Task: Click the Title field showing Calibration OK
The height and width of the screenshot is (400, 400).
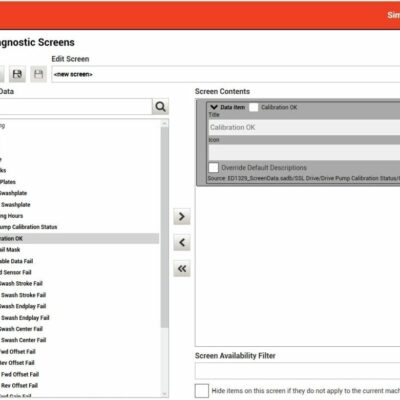Action: pyautogui.click(x=304, y=127)
